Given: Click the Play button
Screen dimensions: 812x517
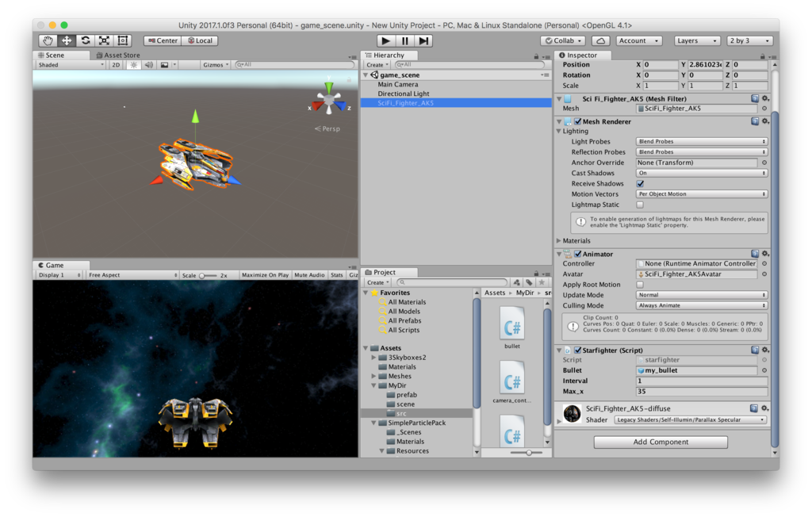Looking at the screenshot, I should pyautogui.click(x=385, y=40).
